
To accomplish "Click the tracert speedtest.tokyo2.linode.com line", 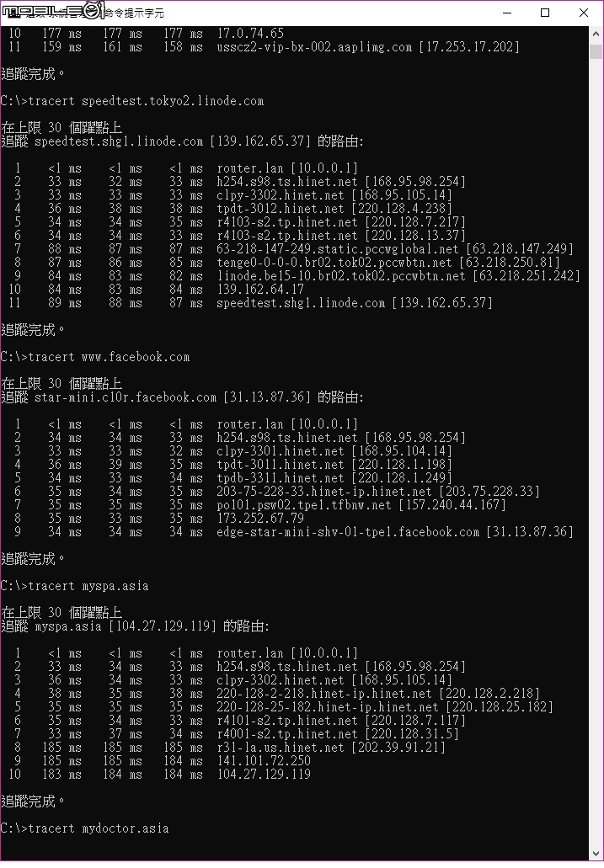I will point(132,101).
